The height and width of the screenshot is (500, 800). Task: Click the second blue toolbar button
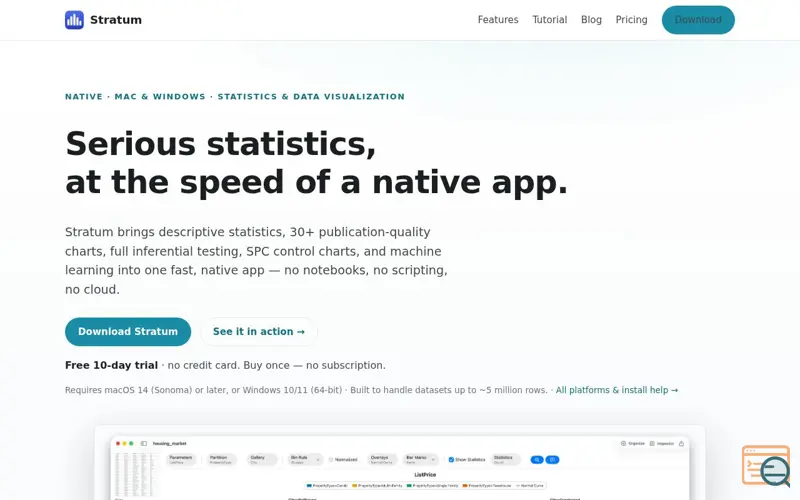pyautogui.click(x=552, y=460)
